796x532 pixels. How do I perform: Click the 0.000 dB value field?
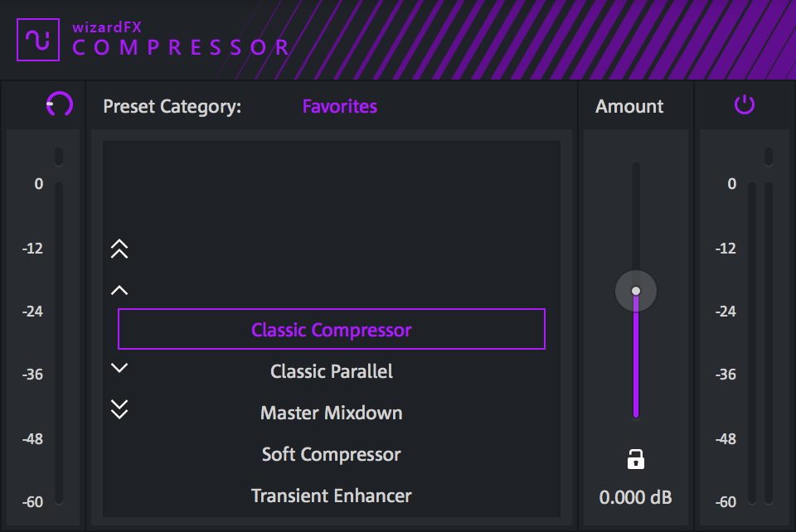(x=636, y=497)
